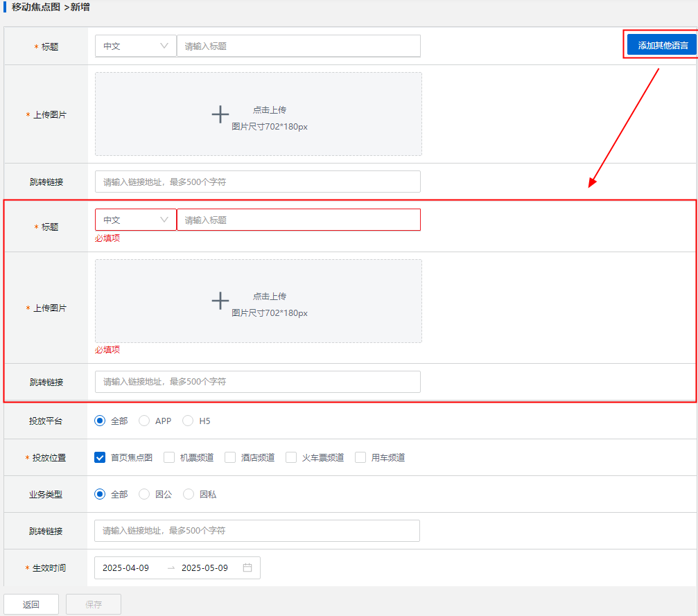Select 全部 radio for 业务类型
The height and width of the screenshot is (616, 698).
point(100,494)
